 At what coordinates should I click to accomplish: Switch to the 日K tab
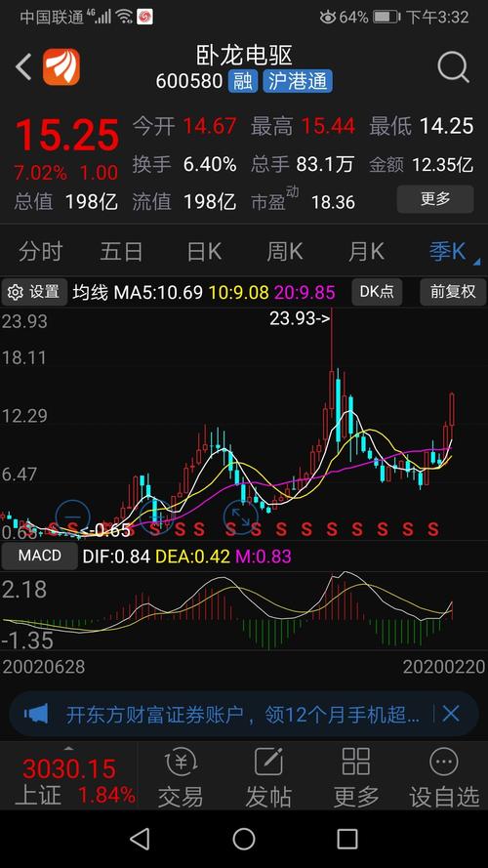pyautogui.click(x=204, y=252)
